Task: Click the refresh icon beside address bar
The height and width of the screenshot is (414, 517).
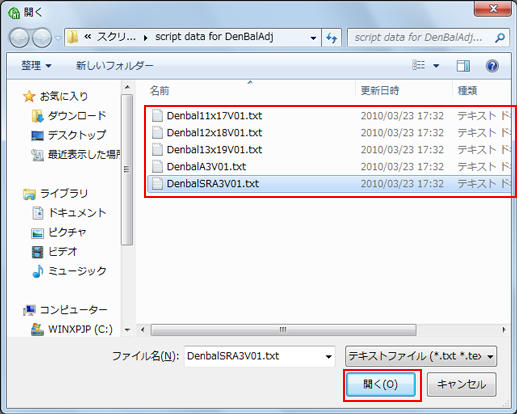Action: (332, 37)
